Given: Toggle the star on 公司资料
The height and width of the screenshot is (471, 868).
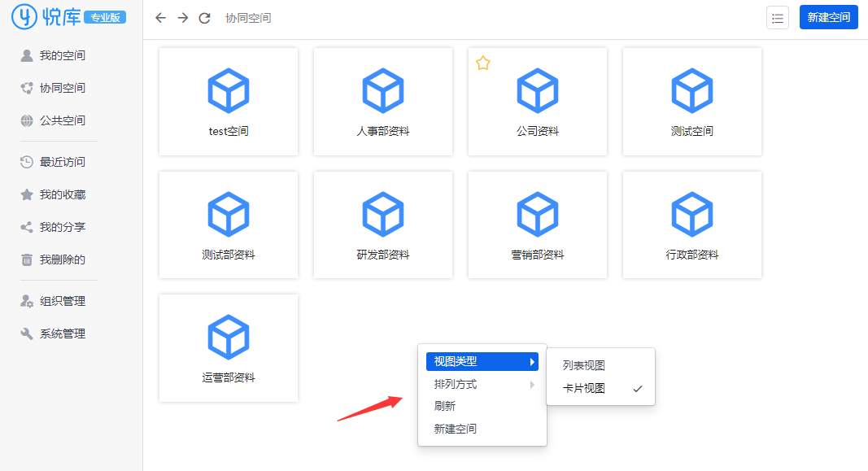Looking at the screenshot, I should click(x=483, y=63).
